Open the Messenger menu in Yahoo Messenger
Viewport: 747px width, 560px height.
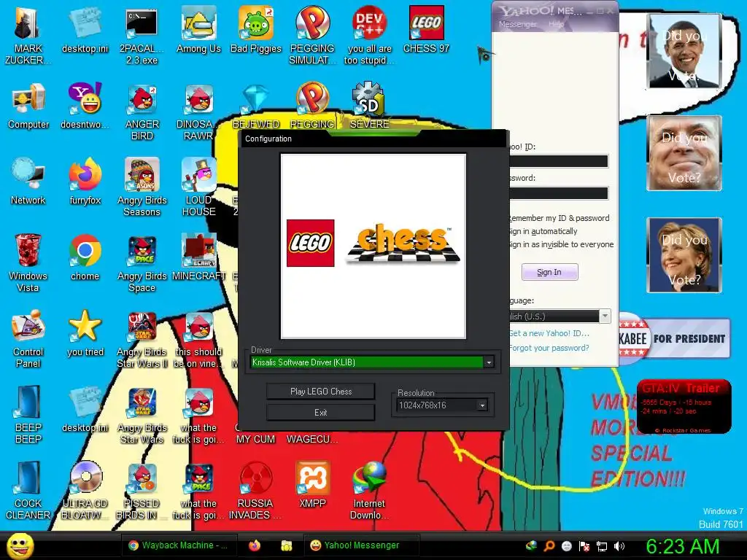pyautogui.click(x=517, y=24)
